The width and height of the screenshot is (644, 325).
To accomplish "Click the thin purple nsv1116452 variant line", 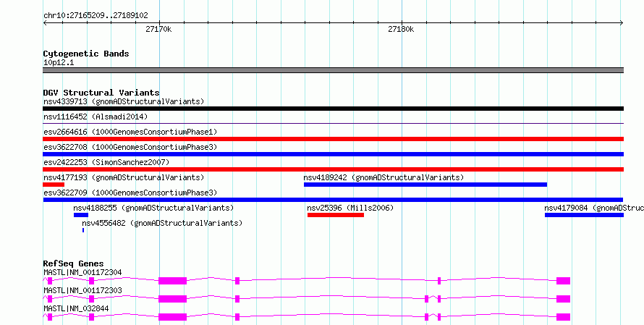I will click(x=333, y=123).
